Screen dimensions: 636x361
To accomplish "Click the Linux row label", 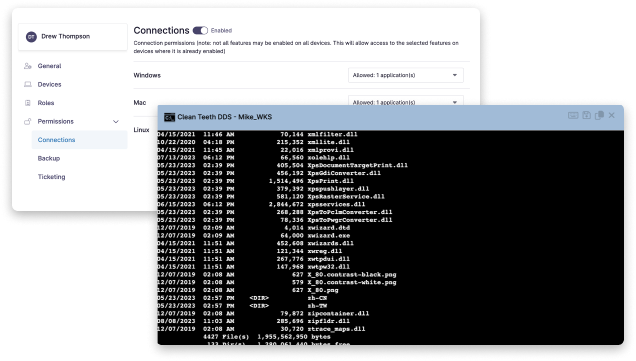I will click(142, 130).
